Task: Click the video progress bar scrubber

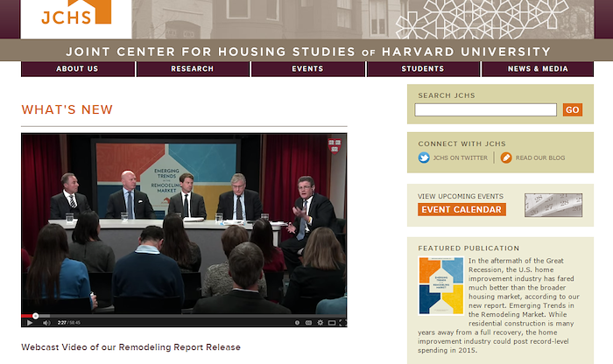Action: pyautogui.click(x=36, y=316)
